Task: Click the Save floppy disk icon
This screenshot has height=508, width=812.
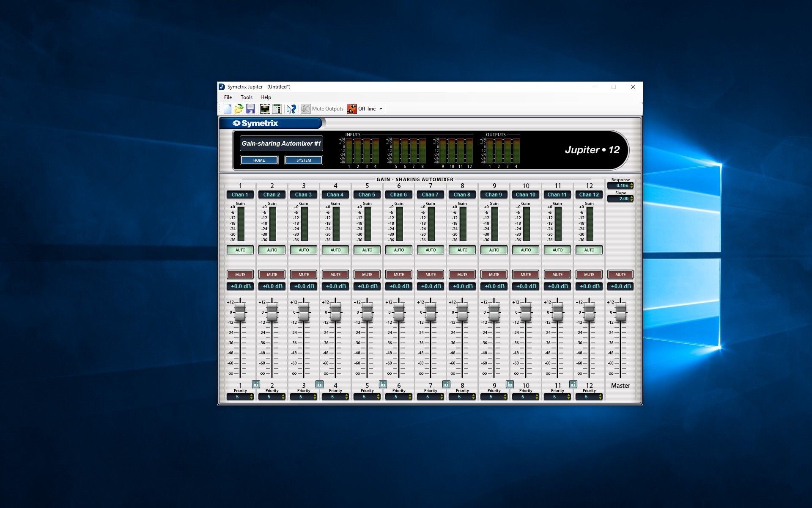Action: (250, 109)
